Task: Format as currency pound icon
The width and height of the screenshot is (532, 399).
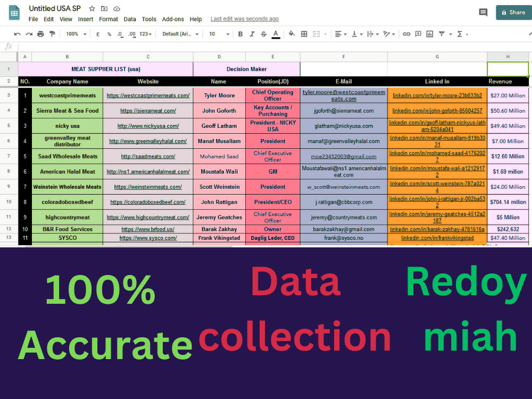Action: [98, 34]
